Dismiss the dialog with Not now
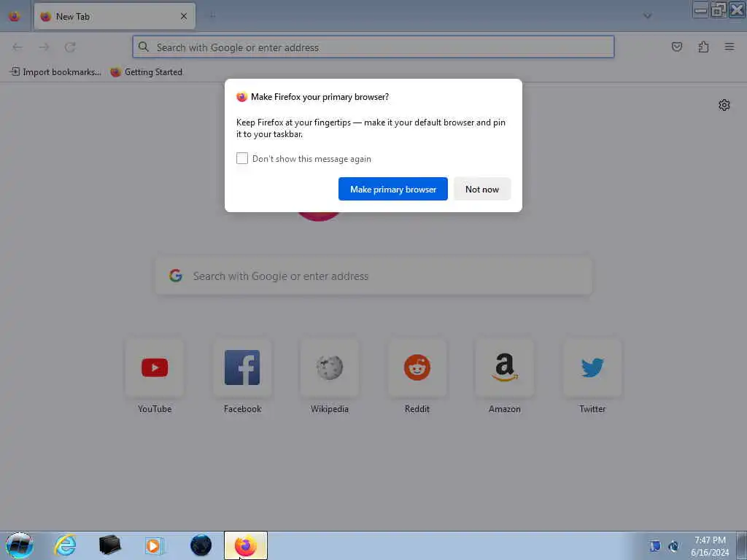This screenshot has width=747, height=560. (482, 189)
